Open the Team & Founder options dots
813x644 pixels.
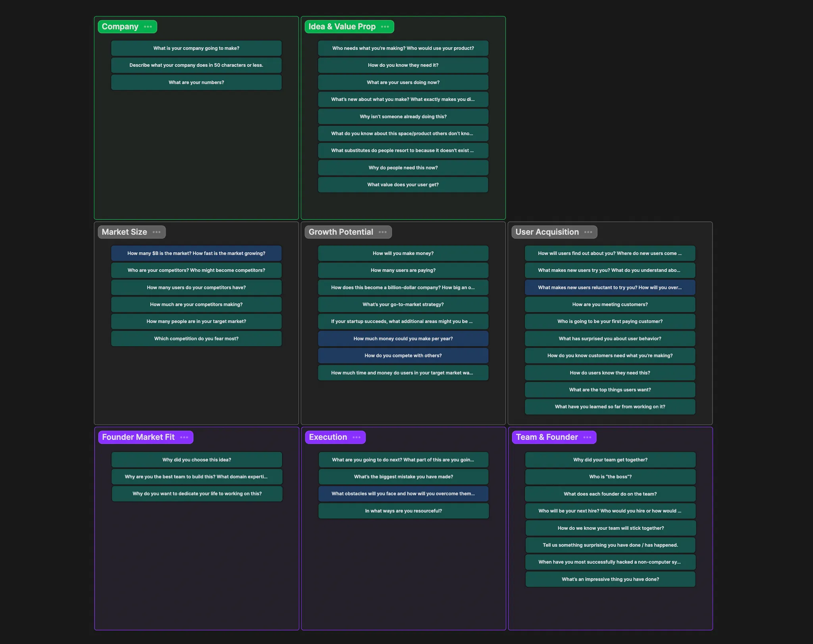pyautogui.click(x=587, y=437)
